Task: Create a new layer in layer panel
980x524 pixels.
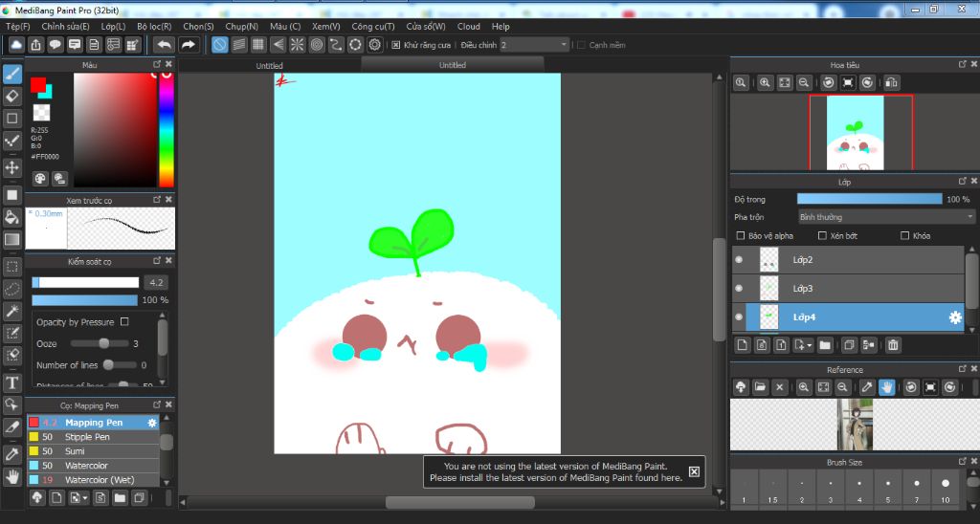Action: coord(742,345)
